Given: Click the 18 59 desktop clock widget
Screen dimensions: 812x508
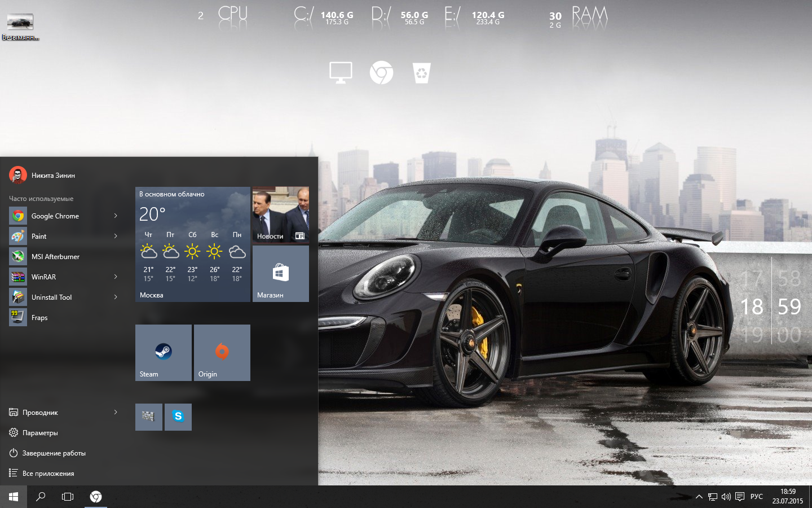Looking at the screenshot, I should (770, 306).
